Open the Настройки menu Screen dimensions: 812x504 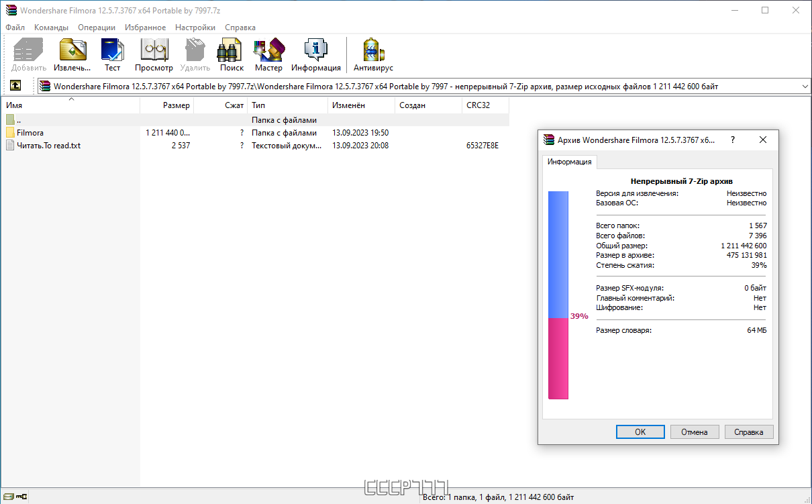tap(195, 28)
